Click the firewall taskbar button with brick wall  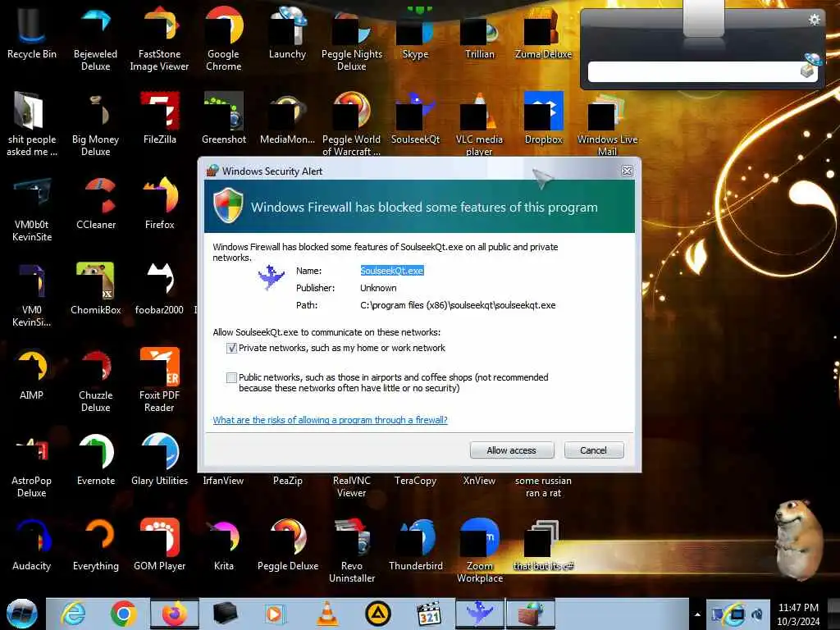(531, 614)
